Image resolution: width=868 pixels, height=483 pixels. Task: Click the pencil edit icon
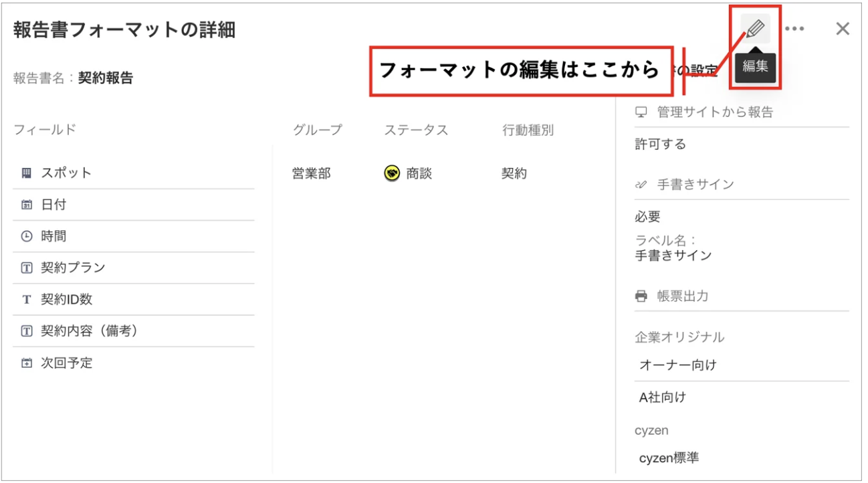[x=755, y=29]
